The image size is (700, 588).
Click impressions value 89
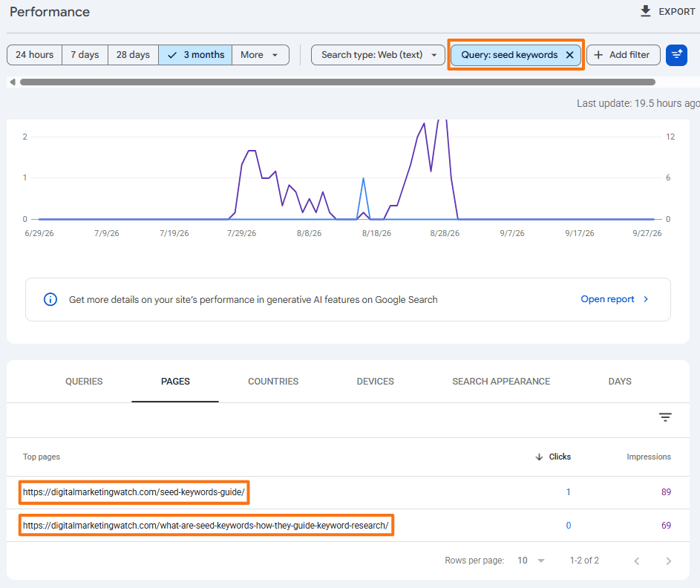point(666,492)
